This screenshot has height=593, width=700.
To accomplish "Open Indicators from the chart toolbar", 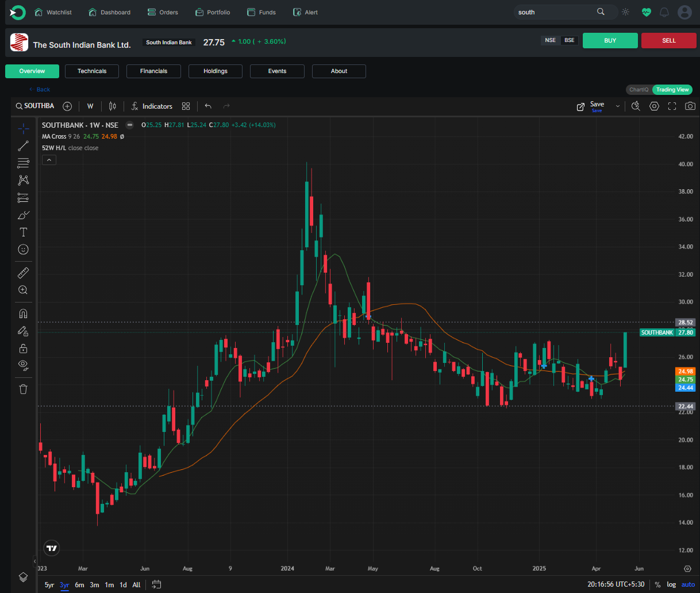I will tap(151, 106).
